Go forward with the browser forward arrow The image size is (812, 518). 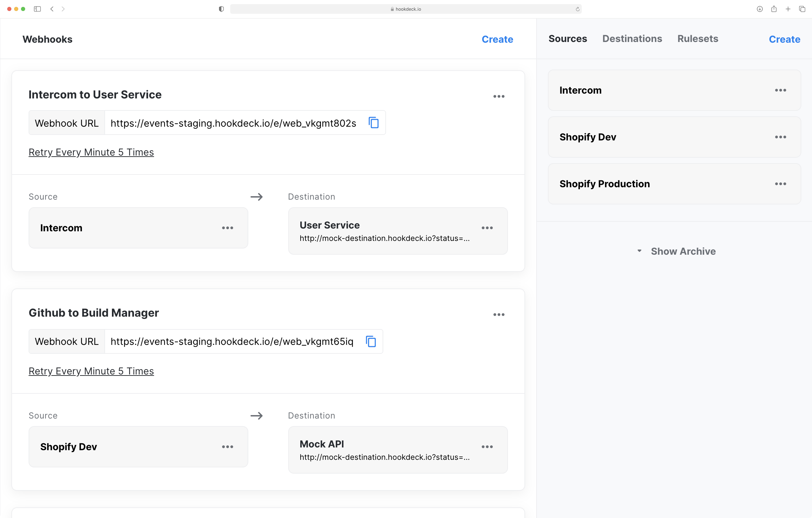63,9
